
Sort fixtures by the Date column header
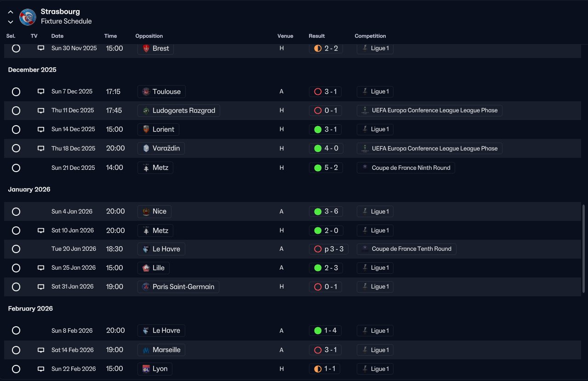[x=57, y=36]
